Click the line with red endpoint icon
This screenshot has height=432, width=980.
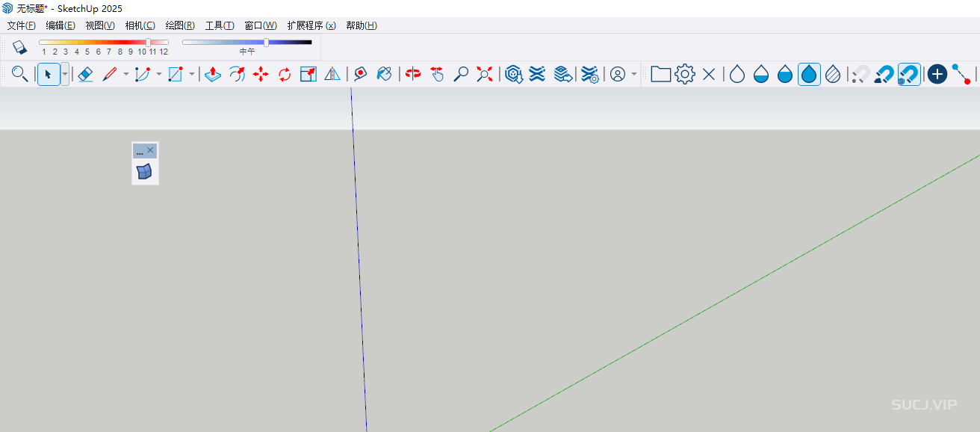pos(961,74)
